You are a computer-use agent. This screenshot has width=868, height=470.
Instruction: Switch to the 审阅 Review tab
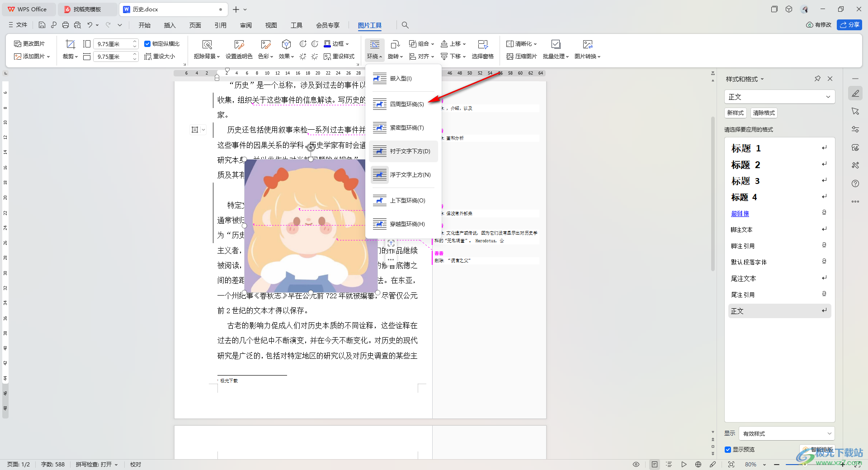click(x=246, y=25)
